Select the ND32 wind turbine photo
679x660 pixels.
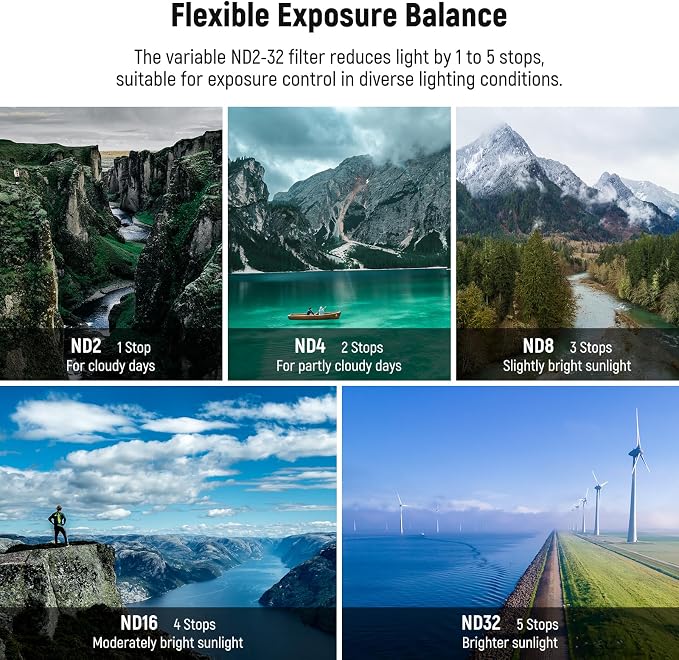click(511, 523)
